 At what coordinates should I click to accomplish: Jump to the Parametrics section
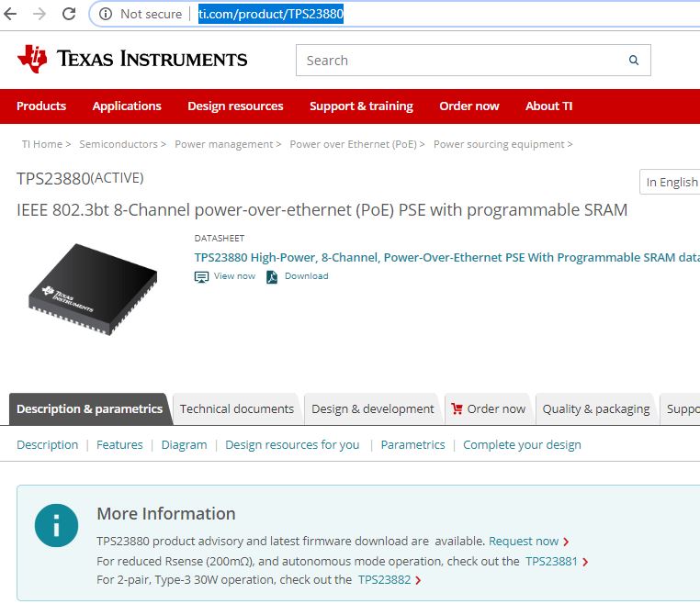412,444
